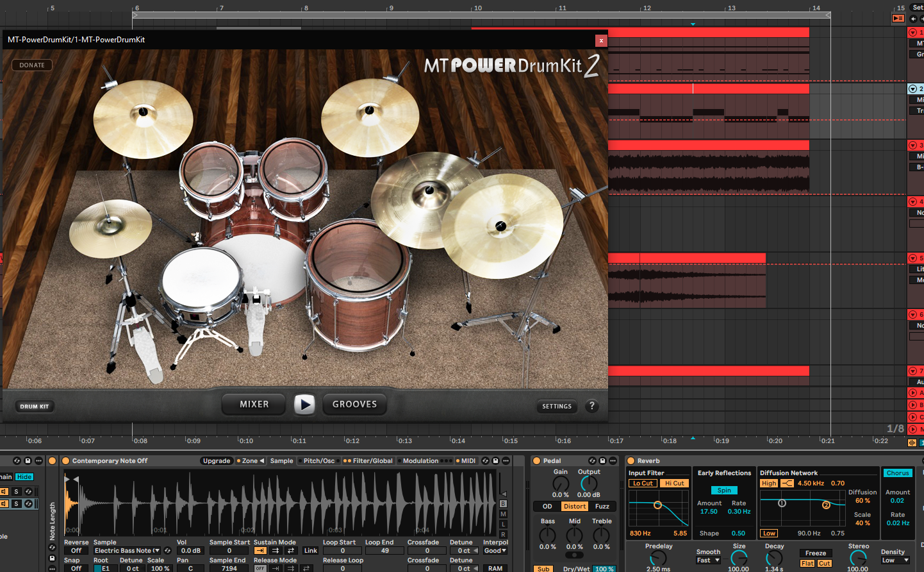Open the Interpol quality dropdown
This screenshot has width=924, height=572.
495,551
